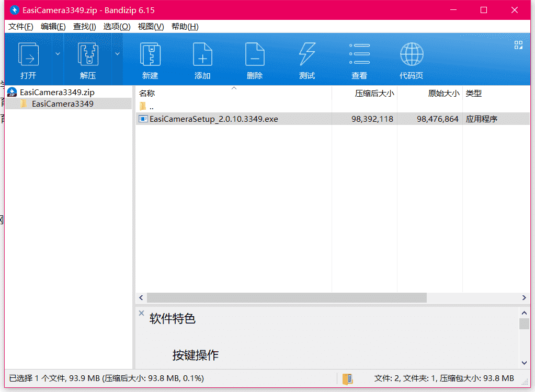Click the file list horizontal scrollbar thumb
Viewport: 535px width, 392px height.
click(287, 297)
